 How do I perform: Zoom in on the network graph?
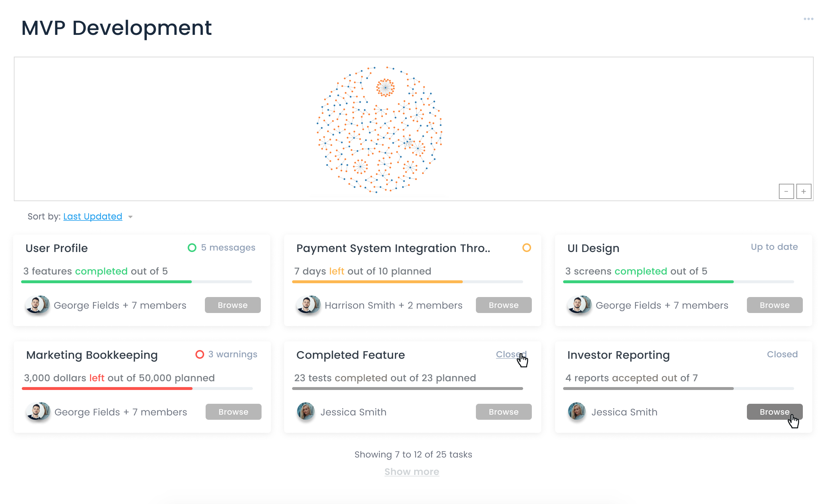coord(804,191)
